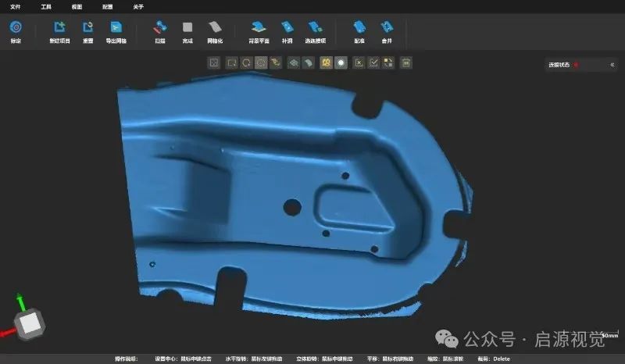Run 网格化 mesh generation
The image size is (625, 364).
tap(216, 29)
